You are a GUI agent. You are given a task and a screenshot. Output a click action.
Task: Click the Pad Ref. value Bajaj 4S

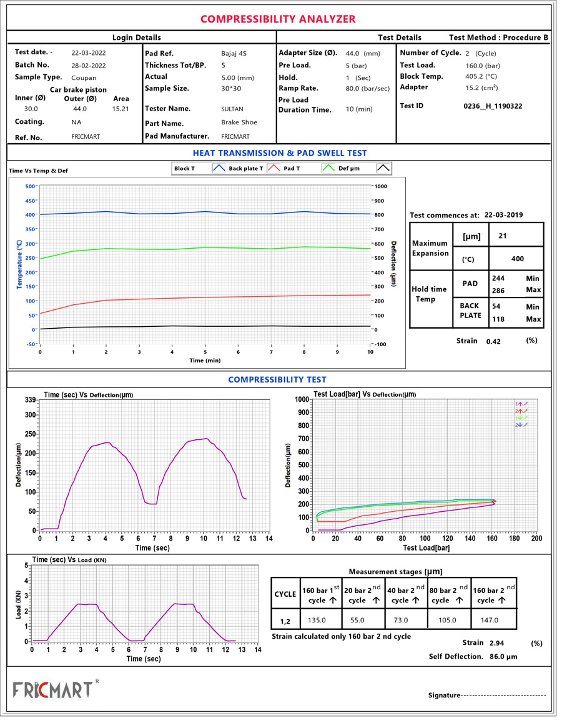(234, 53)
